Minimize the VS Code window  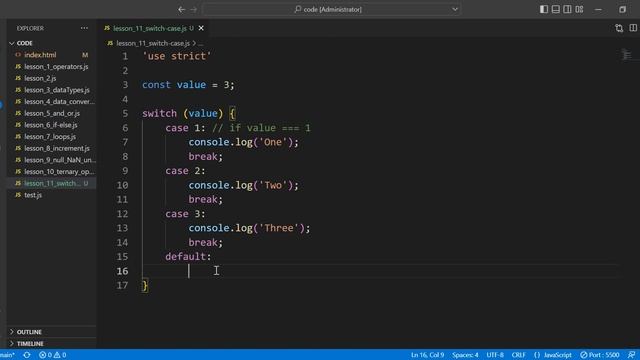[598, 9]
